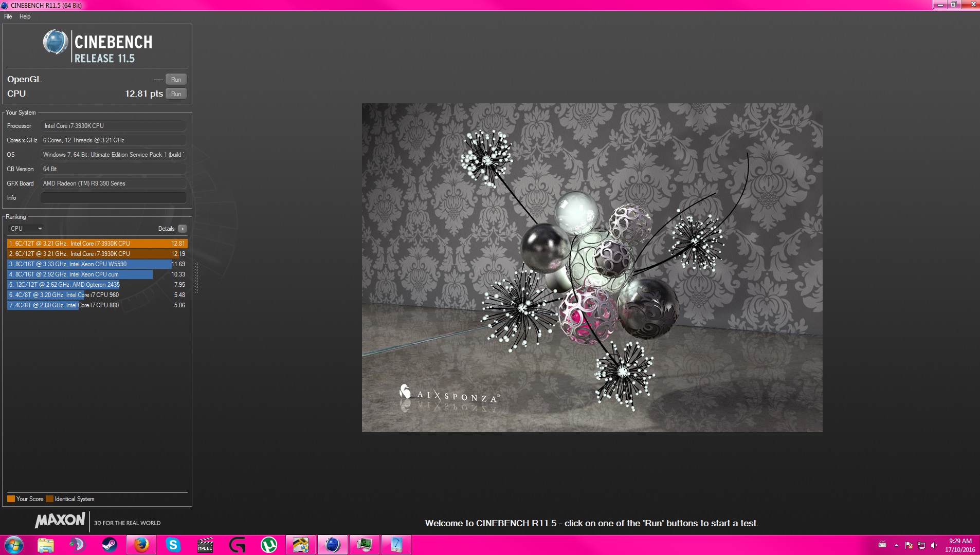Select ranking entry with 12.19 score
Image resolution: width=980 pixels, height=555 pixels.
[x=97, y=254]
